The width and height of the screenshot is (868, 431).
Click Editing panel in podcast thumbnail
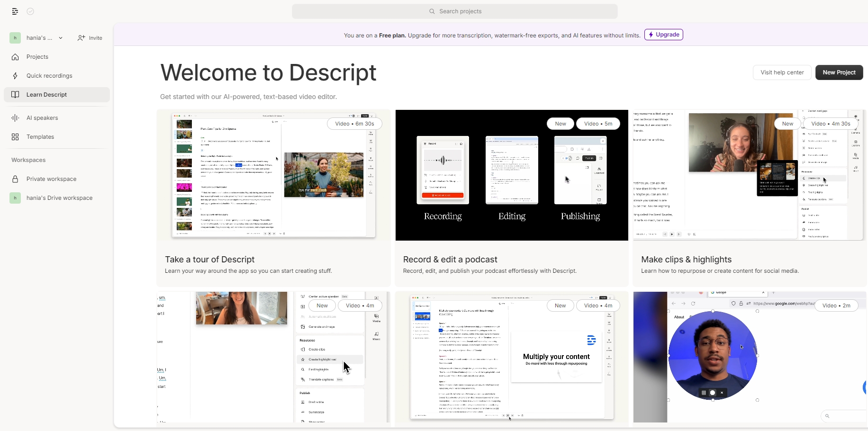(512, 170)
